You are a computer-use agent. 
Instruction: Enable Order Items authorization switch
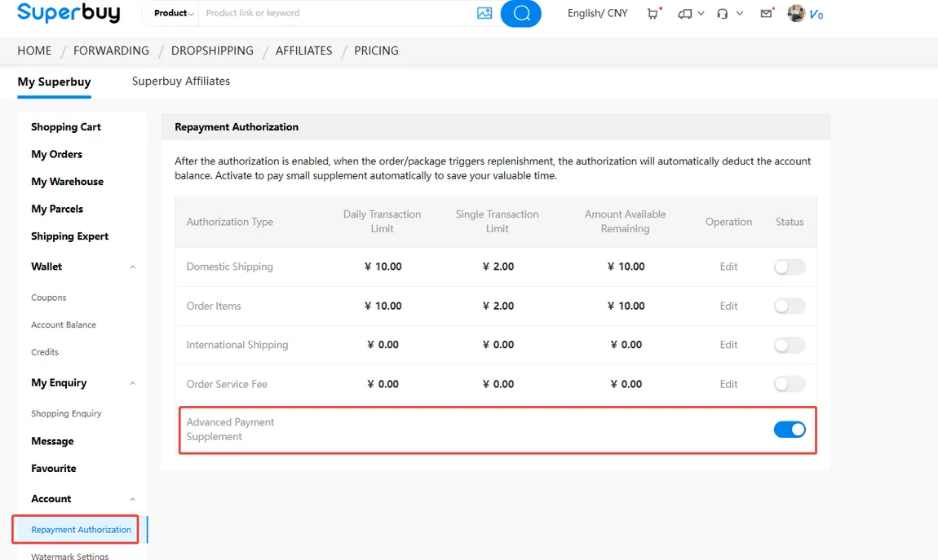(x=790, y=306)
